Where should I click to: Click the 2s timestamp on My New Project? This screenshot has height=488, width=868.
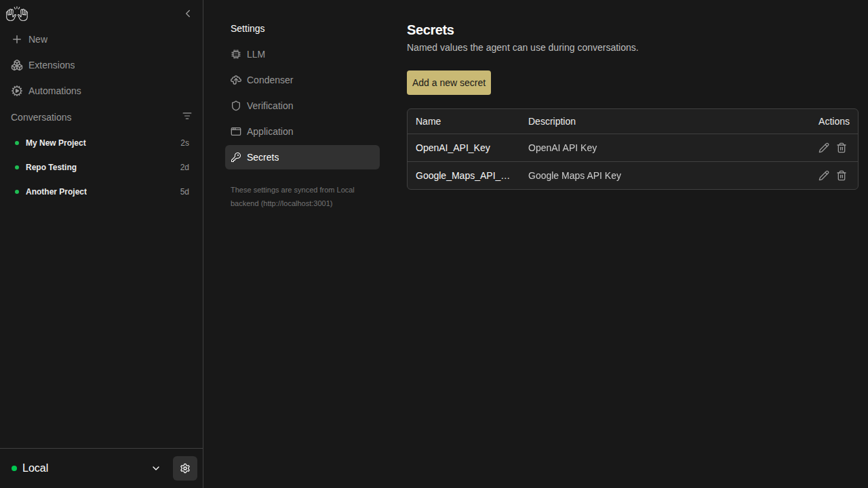(x=184, y=143)
